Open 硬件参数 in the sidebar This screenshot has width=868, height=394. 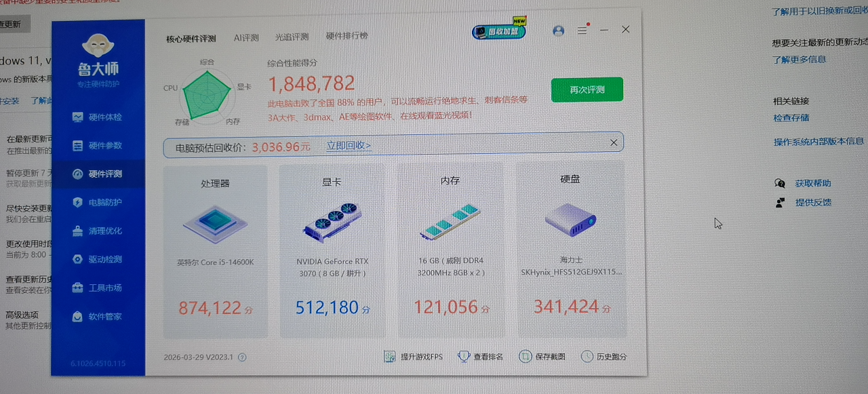coord(98,145)
